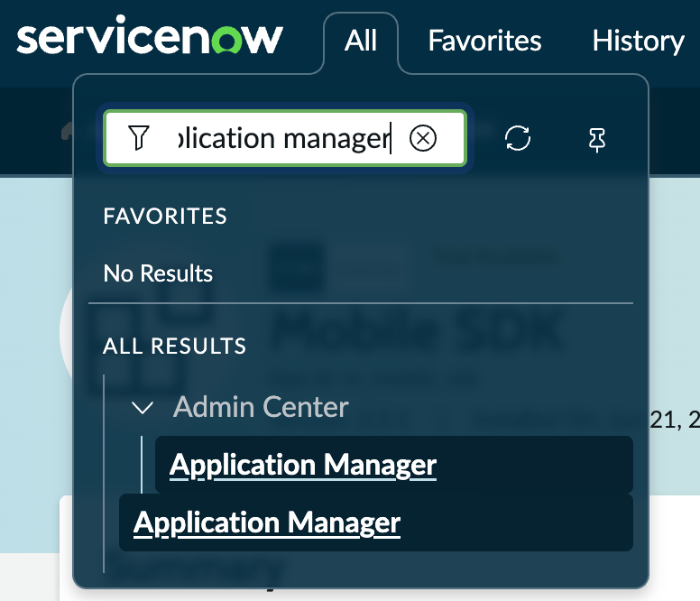This screenshot has height=601, width=700.
Task: Open Application Manager under Admin Center
Action: click(393, 465)
